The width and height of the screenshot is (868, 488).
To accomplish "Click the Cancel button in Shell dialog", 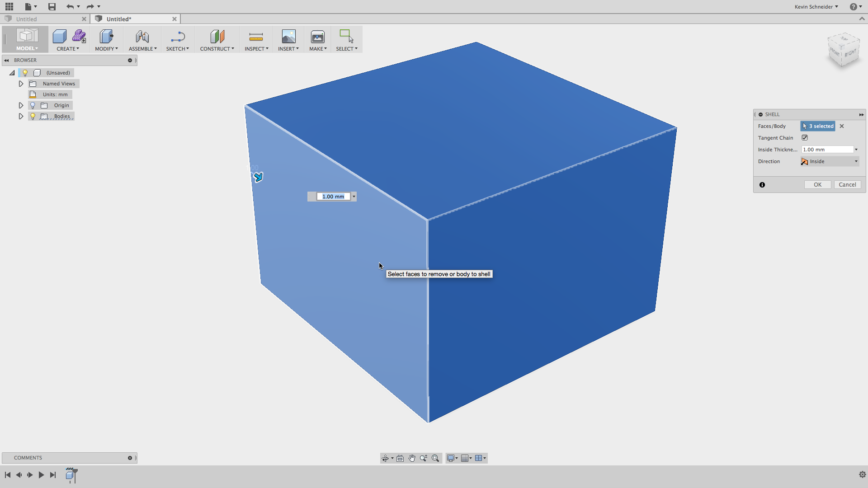I will click(x=847, y=184).
